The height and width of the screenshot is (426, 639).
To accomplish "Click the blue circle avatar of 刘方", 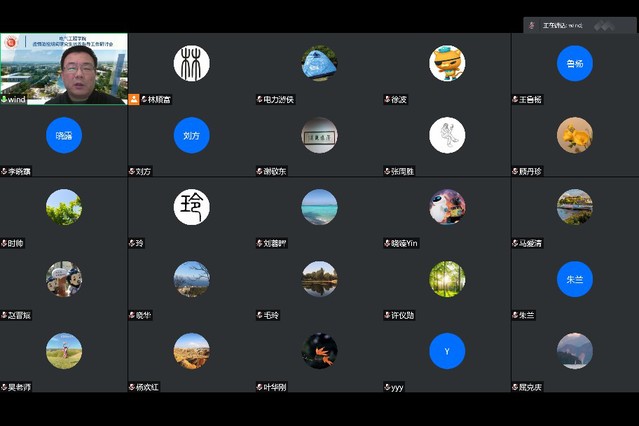I will [x=191, y=135].
